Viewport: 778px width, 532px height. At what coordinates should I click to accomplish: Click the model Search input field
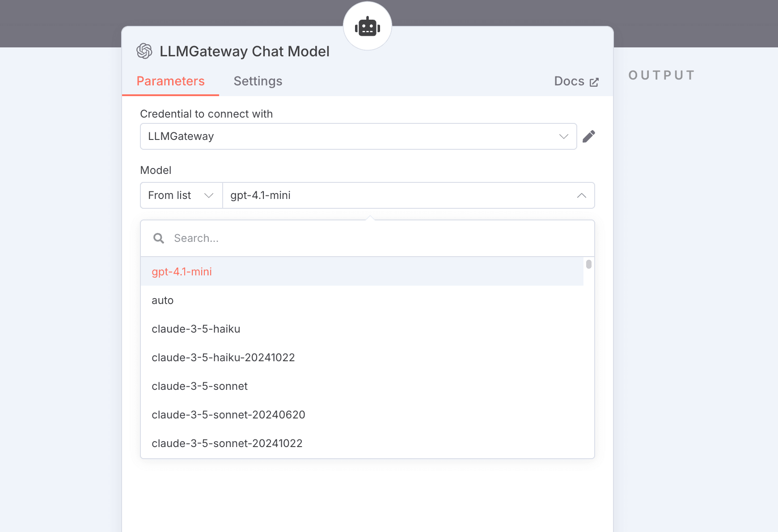pos(376,238)
